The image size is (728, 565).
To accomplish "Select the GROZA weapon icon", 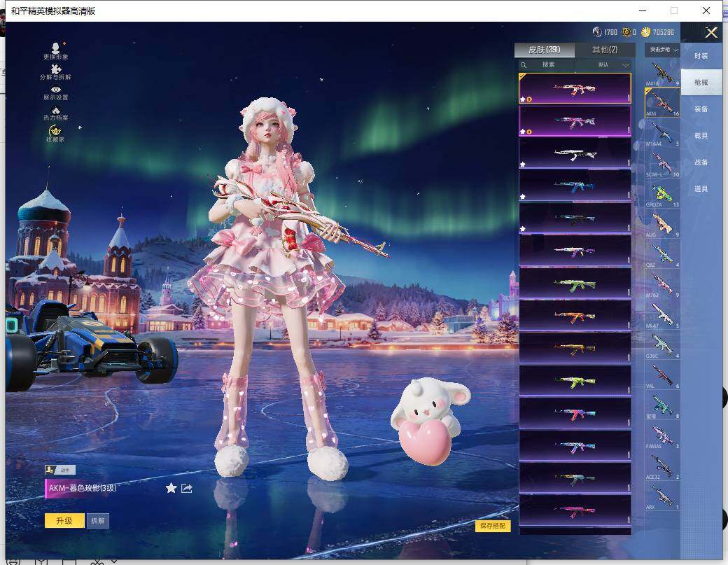I will pyautogui.click(x=662, y=194).
